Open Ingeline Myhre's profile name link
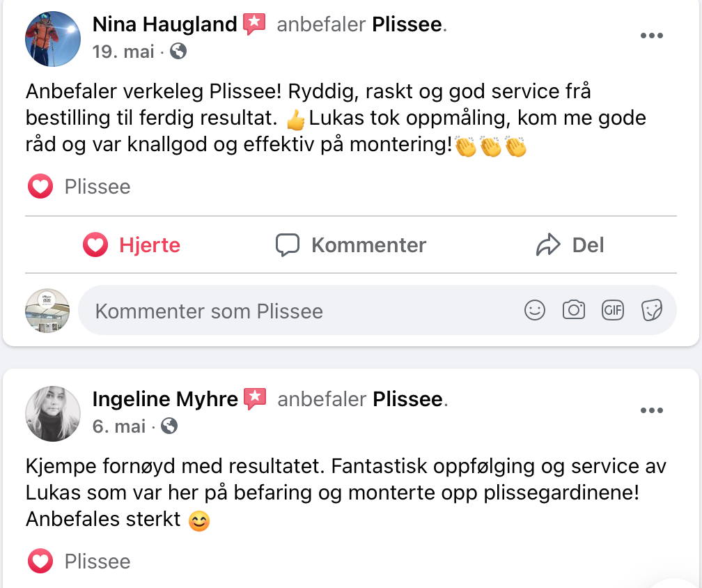The image size is (702, 588). click(x=165, y=399)
